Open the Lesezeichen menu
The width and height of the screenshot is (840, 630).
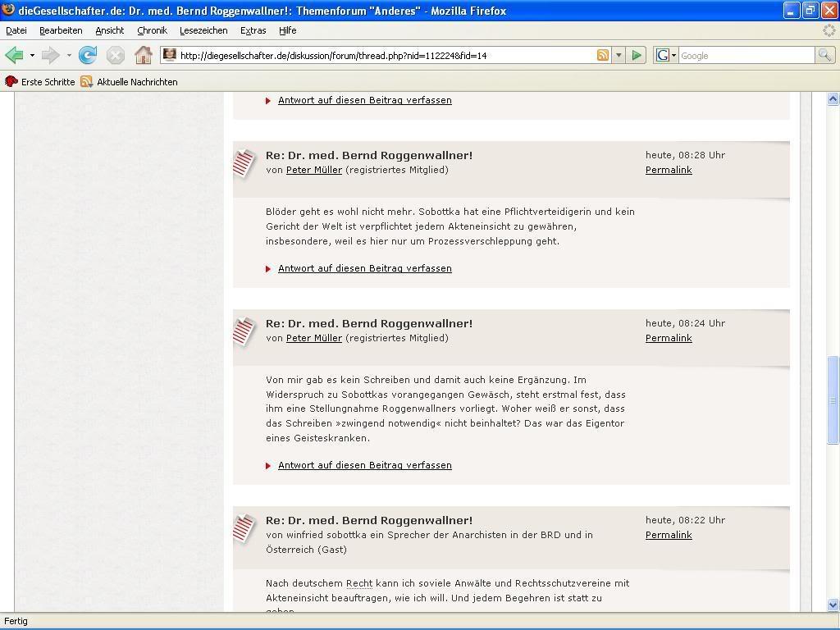tap(203, 30)
